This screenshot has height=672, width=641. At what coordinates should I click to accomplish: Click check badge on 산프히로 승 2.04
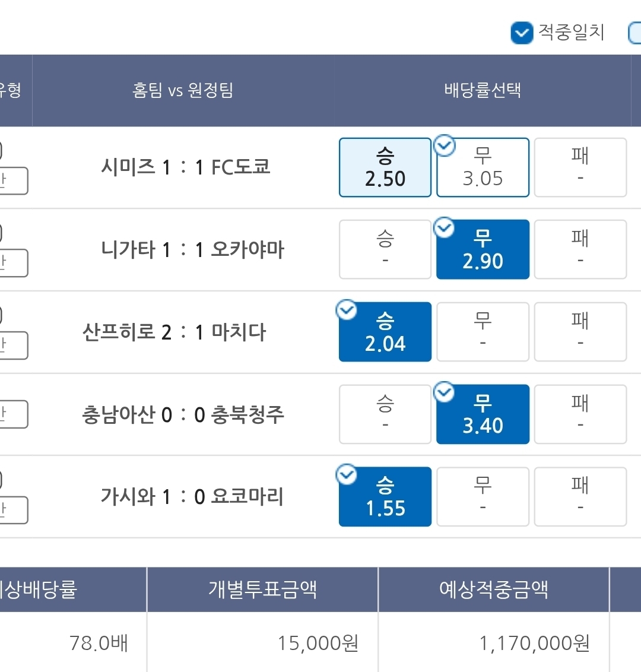pyautogui.click(x=347, y=310)
